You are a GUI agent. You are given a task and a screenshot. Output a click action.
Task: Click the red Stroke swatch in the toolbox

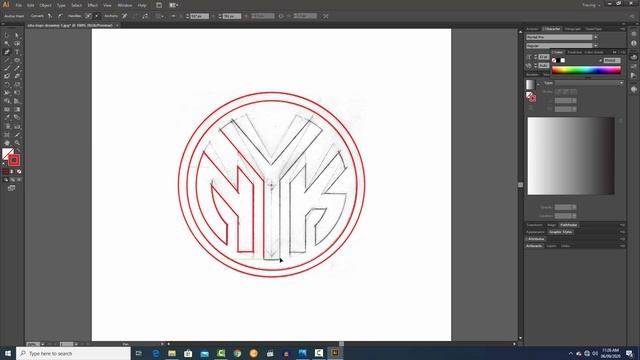(x=14, y=160)
